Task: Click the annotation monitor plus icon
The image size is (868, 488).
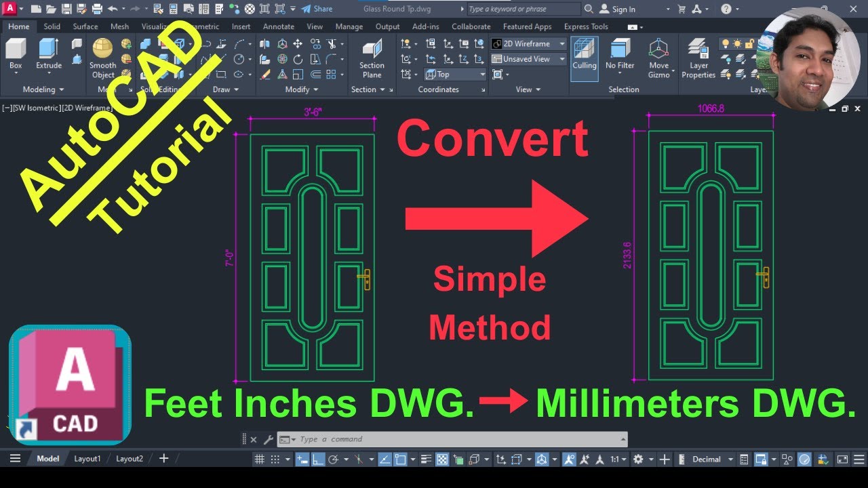Action: coord(665,459)
